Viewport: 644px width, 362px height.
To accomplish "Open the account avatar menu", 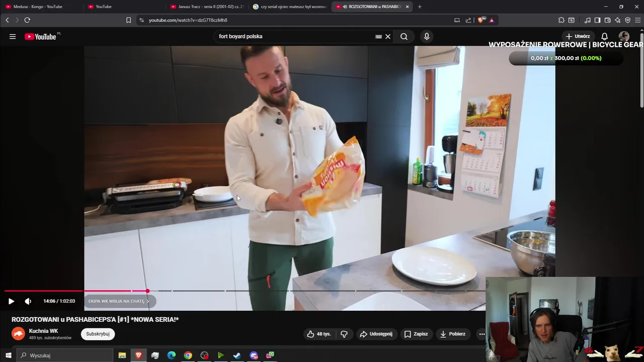I will click(x=624, y=36).
